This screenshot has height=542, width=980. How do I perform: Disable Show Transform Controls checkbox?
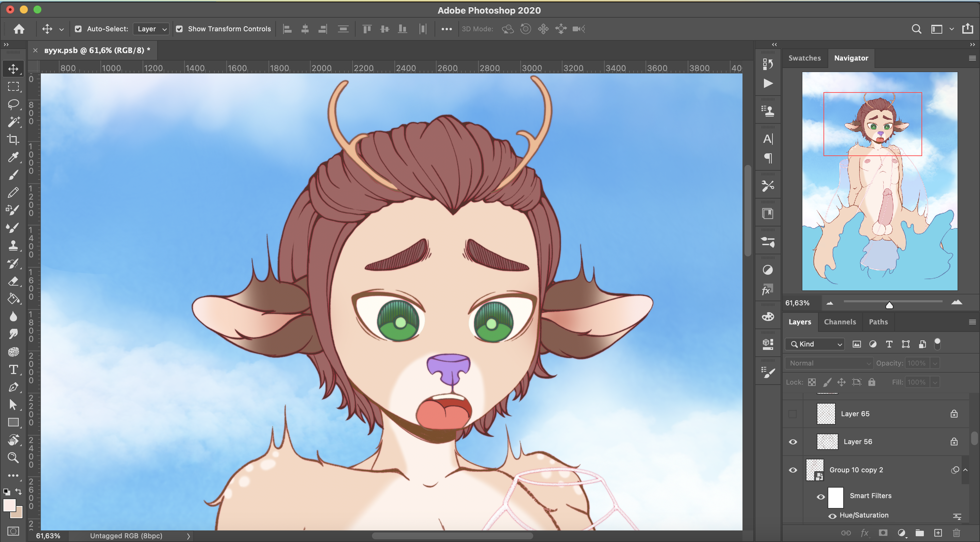pyautogui.click(x=179, y=29)
